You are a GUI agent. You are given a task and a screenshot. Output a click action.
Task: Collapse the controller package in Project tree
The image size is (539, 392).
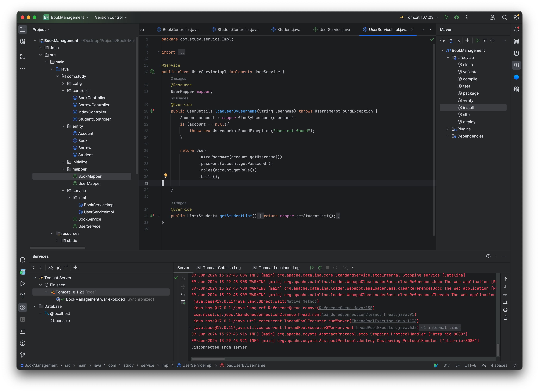63,90
